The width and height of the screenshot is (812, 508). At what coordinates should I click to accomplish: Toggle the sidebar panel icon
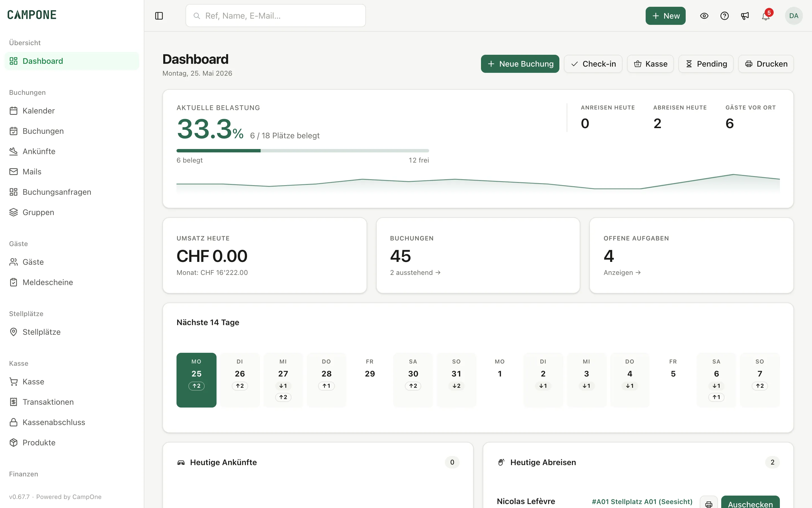tap(159, 16)
